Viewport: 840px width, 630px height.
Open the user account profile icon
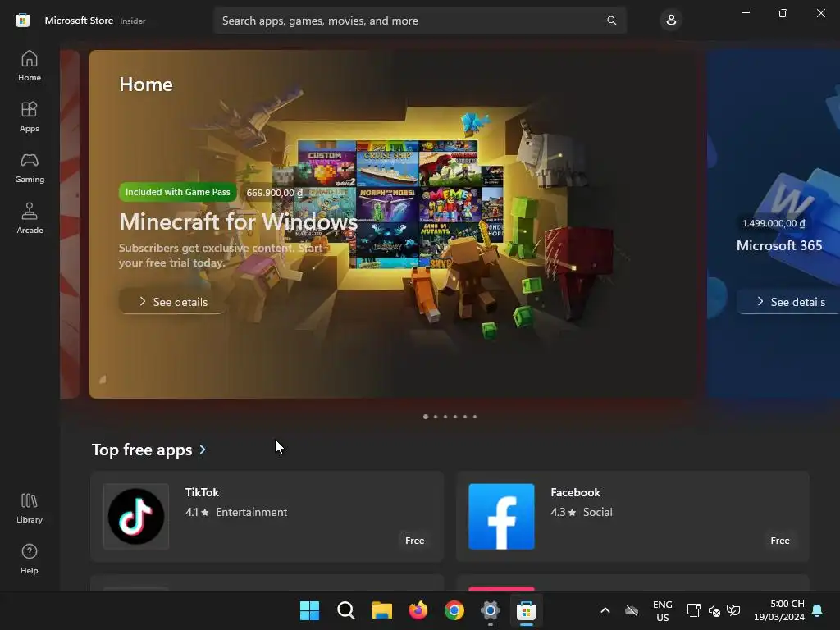[x=671, y=21]
